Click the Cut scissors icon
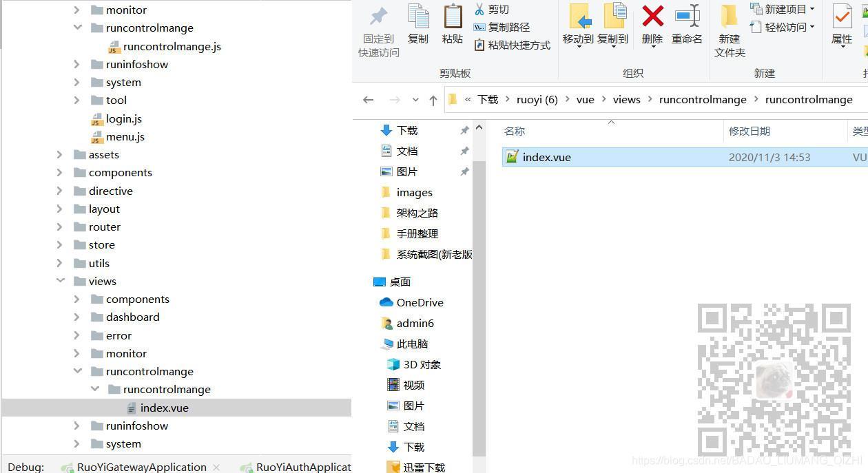The image size is (868, 473). (479, 9)
